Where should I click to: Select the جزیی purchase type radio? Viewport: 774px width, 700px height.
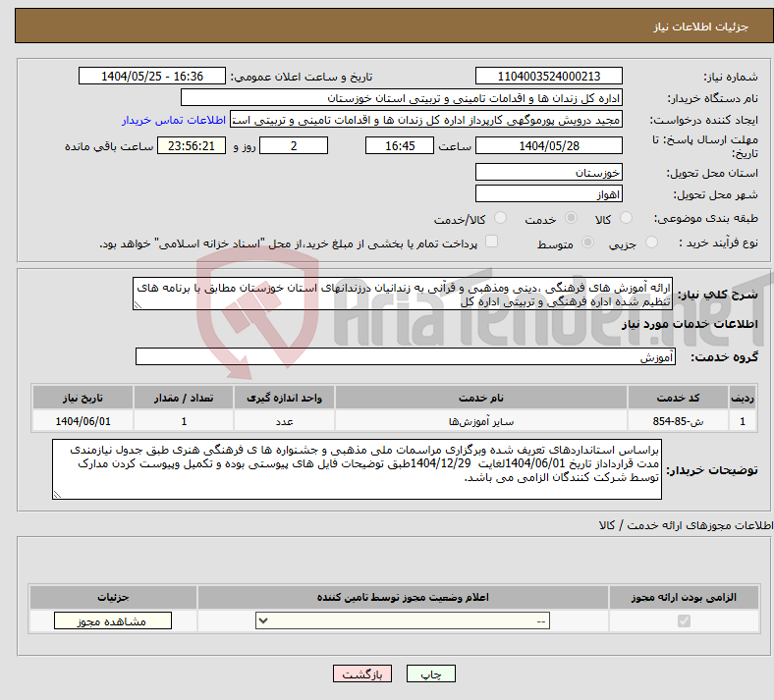click(651, 242)
